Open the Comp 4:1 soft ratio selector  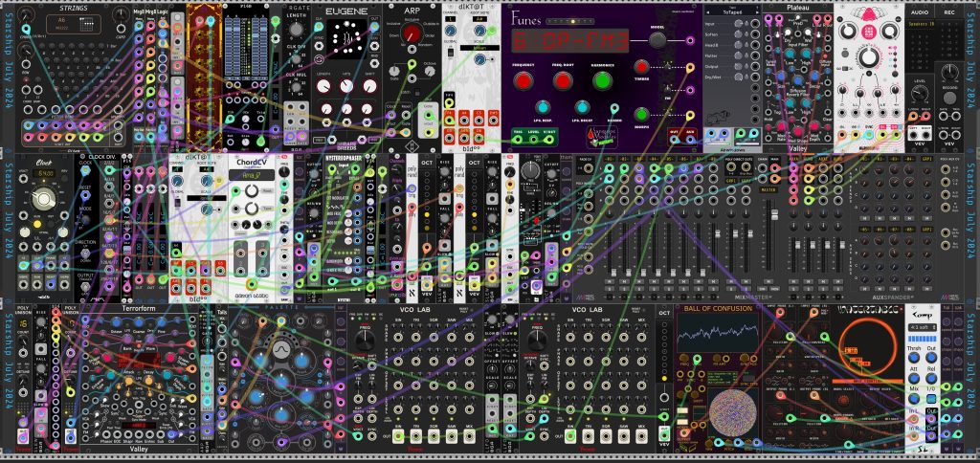[923, 325]
